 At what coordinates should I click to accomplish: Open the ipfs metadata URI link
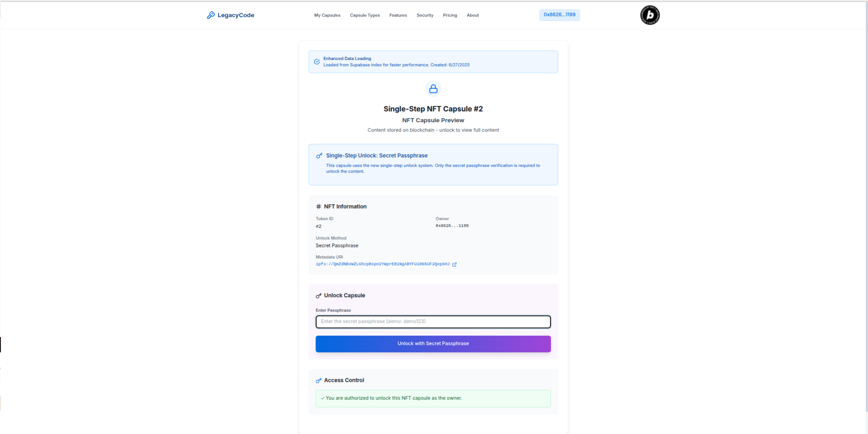click(383, 264)
